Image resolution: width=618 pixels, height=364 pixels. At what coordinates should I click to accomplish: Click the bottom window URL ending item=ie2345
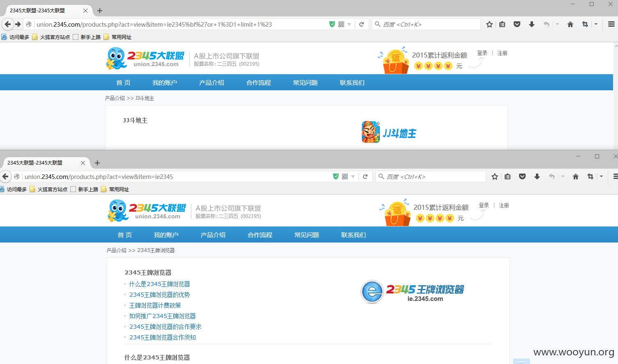click(99, 176)
